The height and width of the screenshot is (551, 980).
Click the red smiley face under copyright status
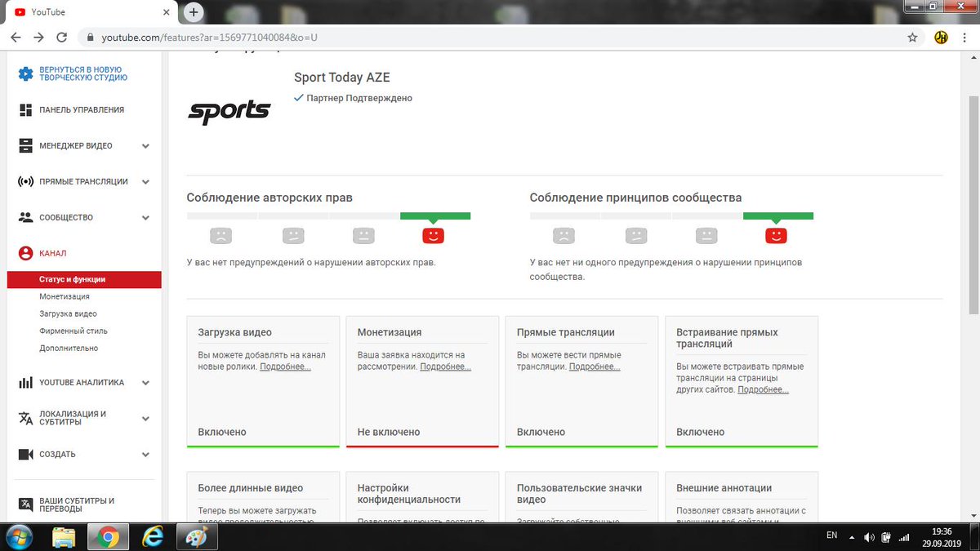point(433,235)
